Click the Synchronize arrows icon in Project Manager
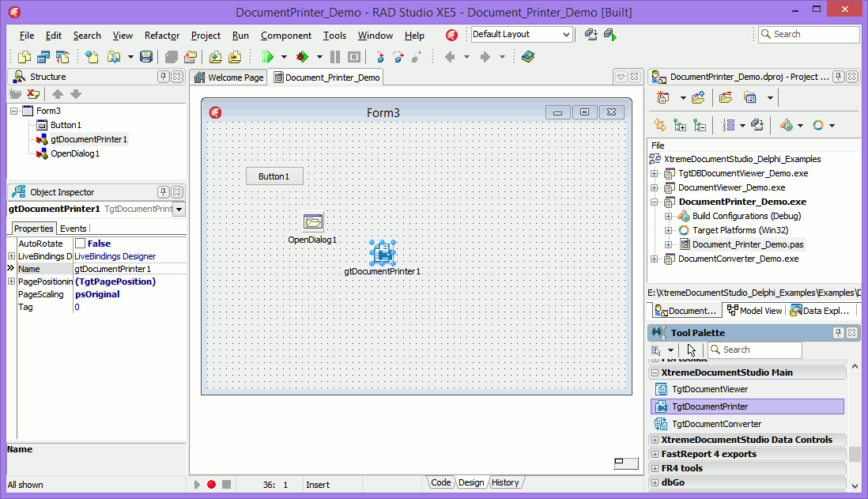868x499 pixels. click(662, 124)
